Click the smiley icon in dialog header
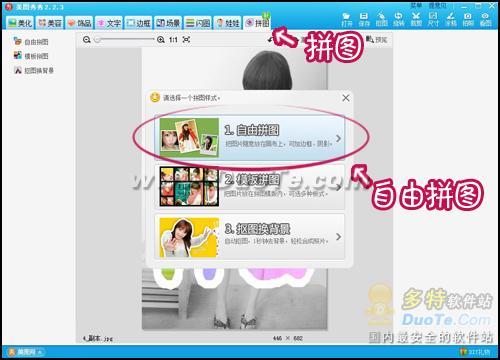 155,97
